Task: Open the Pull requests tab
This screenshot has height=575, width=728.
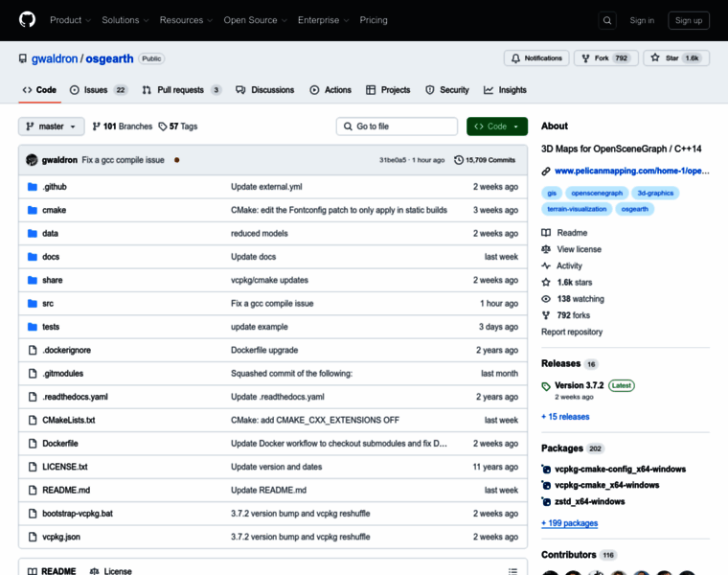Action: coord(181,90)
